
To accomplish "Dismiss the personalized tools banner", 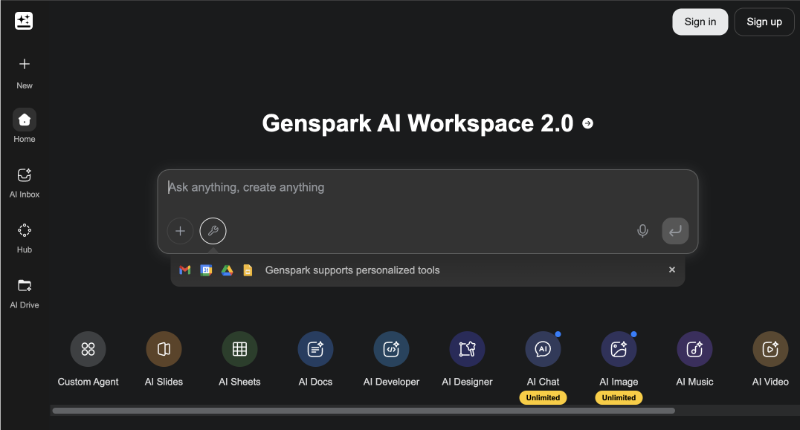I will click(x=672, y=269).
